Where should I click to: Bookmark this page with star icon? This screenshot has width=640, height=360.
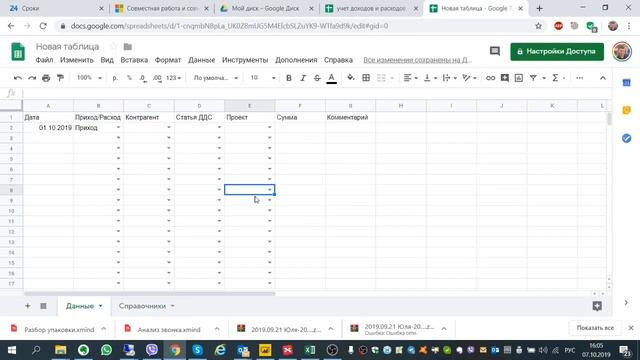click(538, 26)
